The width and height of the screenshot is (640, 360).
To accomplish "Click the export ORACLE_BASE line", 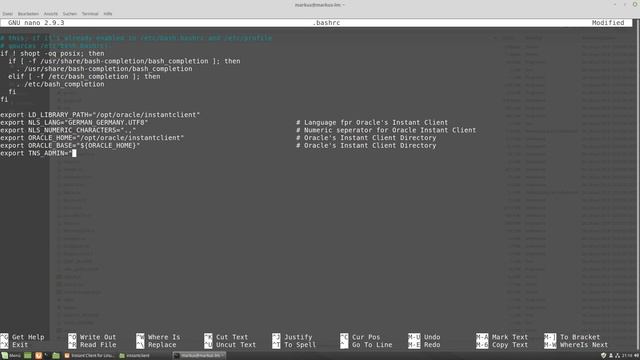I will click(70, 146).
